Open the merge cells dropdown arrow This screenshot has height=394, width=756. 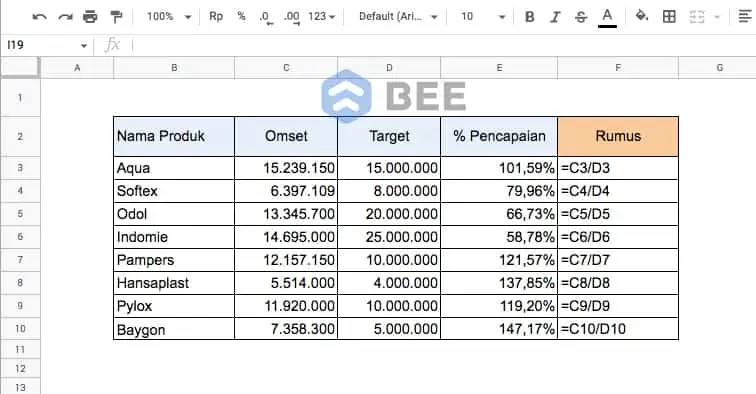pyautogui.click(x=717, y=17)
